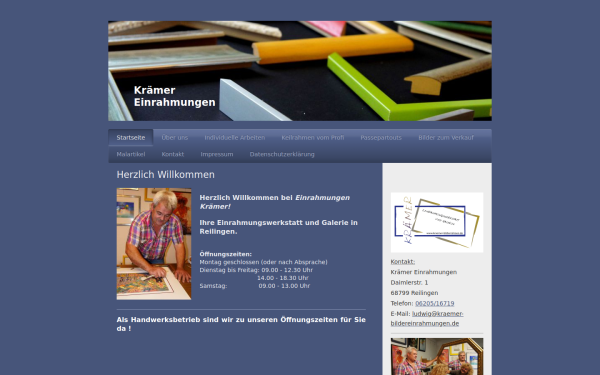Click the Öffnungszeiten: label
Image resolution: width=600 pixels, height=375 pixels.
coord(225,254)
